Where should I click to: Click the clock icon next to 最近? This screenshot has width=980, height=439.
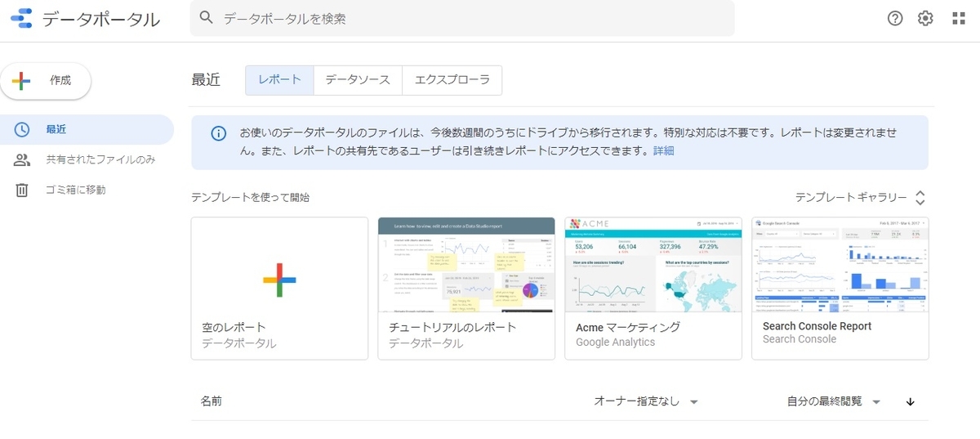tap(22, 129)
